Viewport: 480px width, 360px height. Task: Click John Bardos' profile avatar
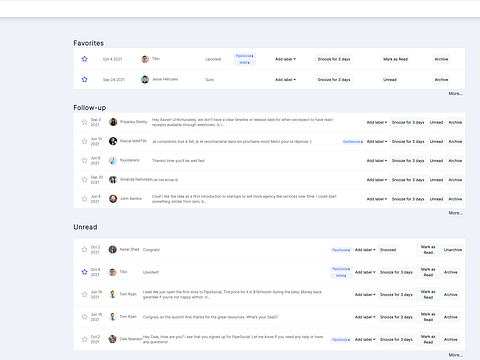coord(113,199)
